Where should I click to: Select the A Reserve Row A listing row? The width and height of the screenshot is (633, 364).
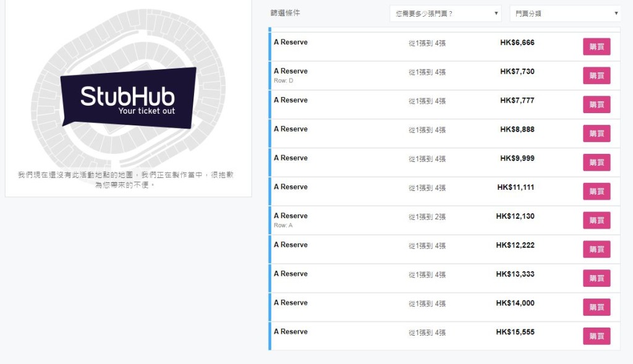click(x=371, y=220)
